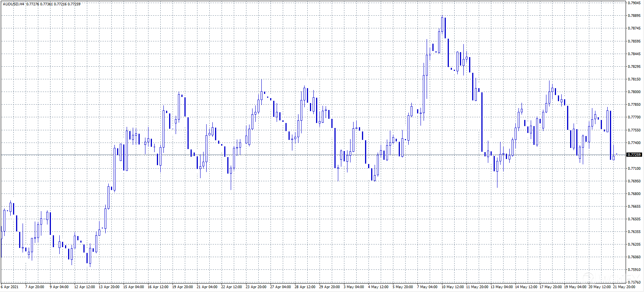Click the 0.79045 price axis label

coord(634,3)
